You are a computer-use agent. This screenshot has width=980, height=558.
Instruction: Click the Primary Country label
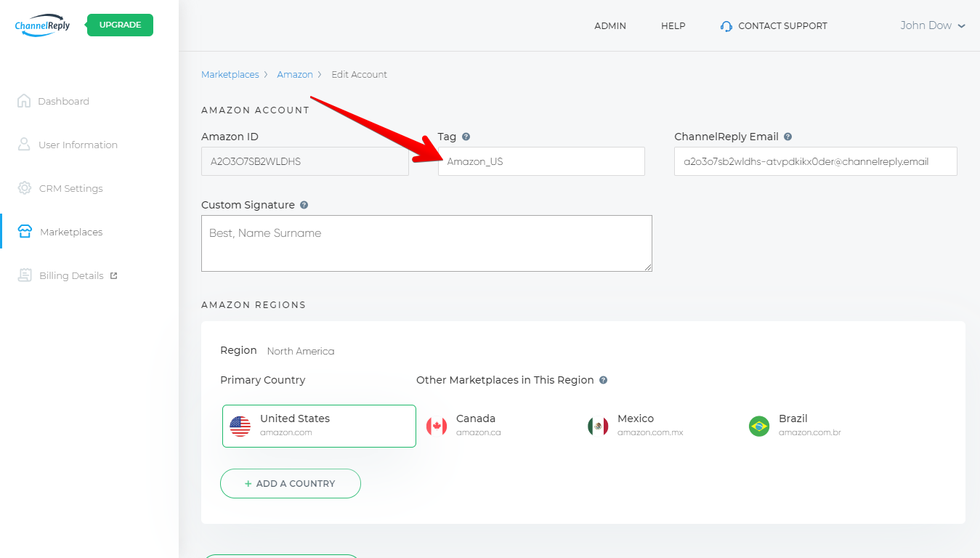263,380
